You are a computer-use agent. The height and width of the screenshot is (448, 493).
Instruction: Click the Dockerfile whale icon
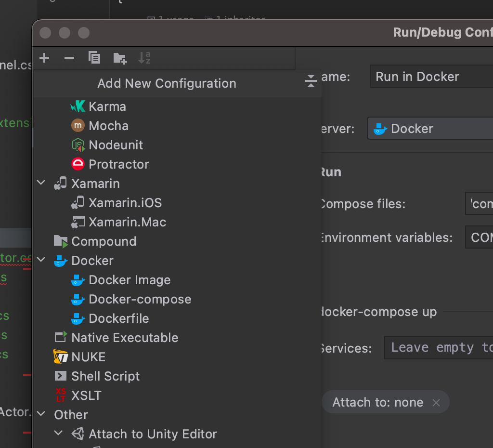click(78, 318)
